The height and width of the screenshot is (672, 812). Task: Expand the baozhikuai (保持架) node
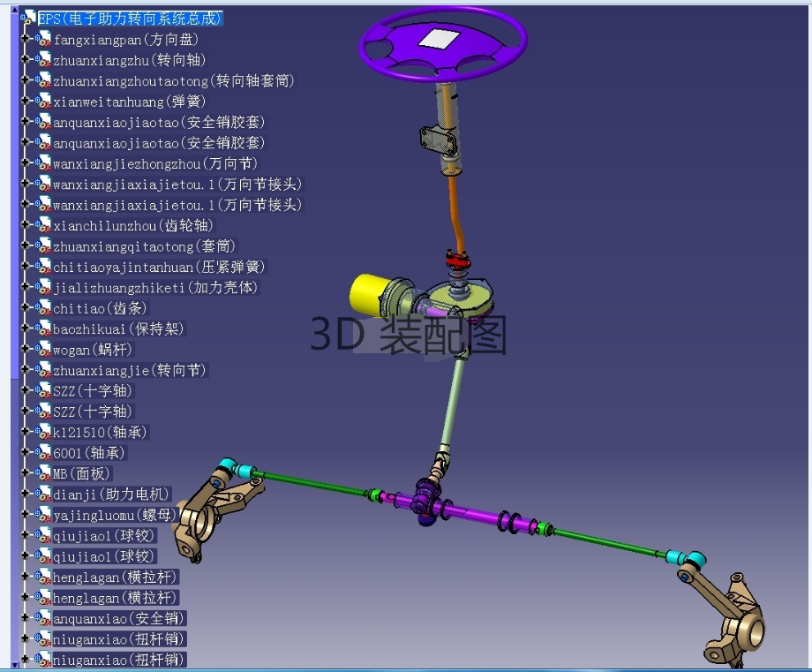tap(25, 328)
